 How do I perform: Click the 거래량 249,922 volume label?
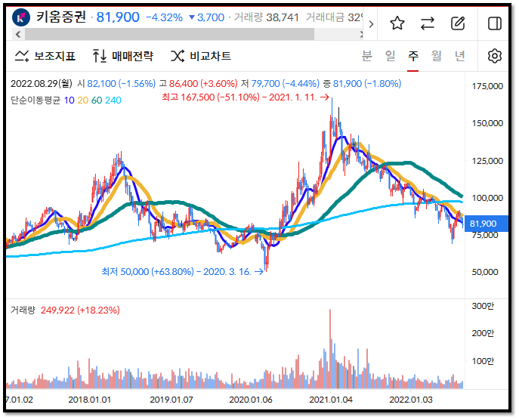[65, 310]
